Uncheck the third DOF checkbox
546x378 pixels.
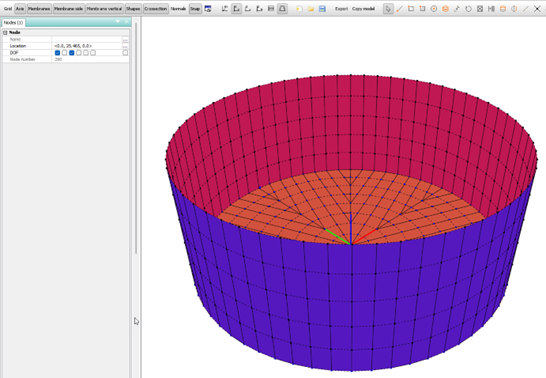click(x=72, y=53)
